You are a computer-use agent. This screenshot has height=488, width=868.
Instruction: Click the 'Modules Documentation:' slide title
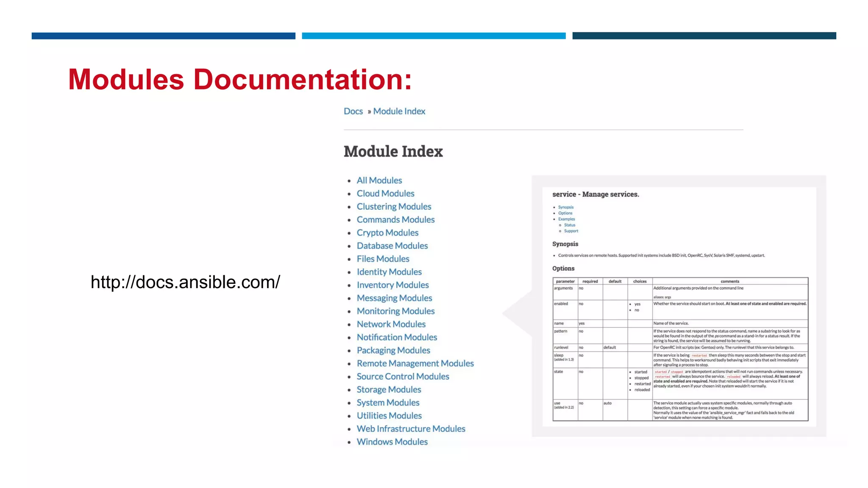(240, 79)
